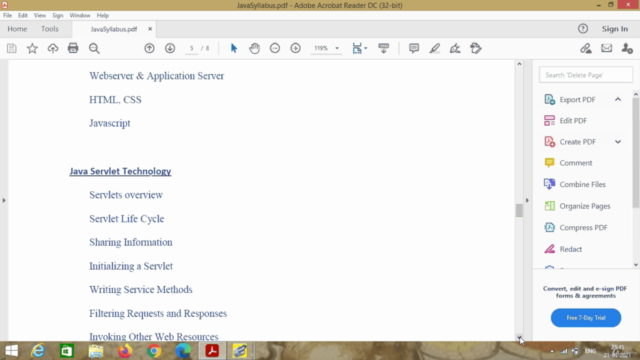Open the Edit menu
Screen dimensions: 640x360
coord(22,16)
